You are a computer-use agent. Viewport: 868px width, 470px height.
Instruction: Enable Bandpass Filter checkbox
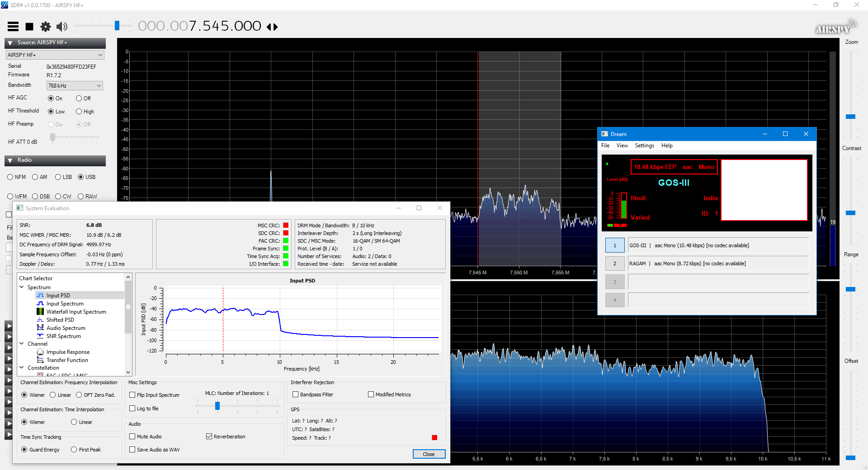296,395
